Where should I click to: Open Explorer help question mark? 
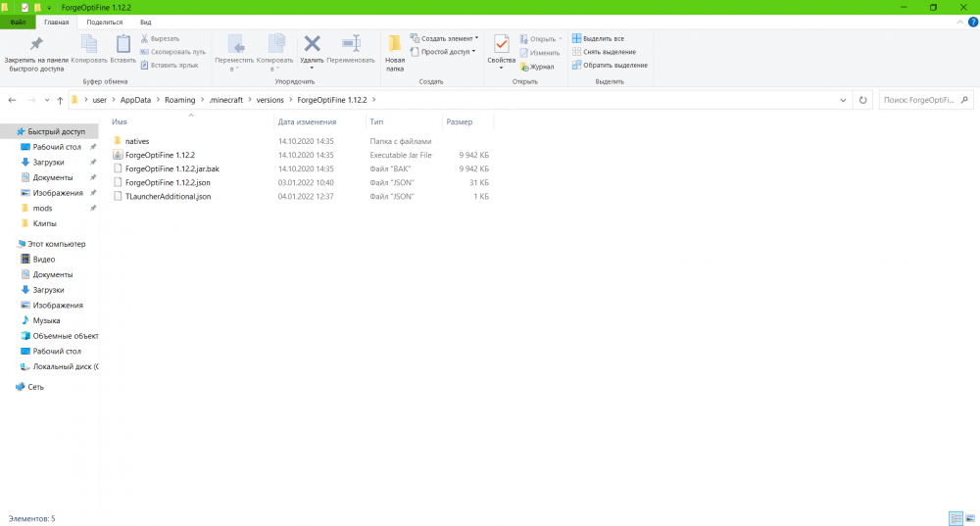coord(972,23)
